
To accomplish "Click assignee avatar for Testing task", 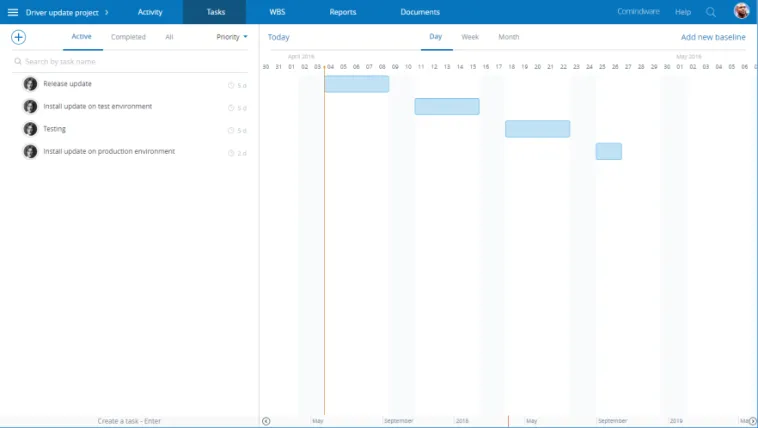I will tap(30, 129).
